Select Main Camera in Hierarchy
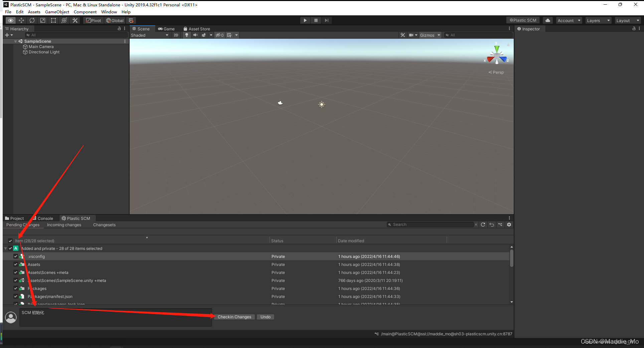This screenshot has width=644, height=348. click(x=41, y=47)
